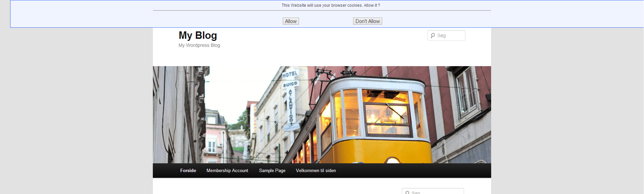Click the sidebar search field below the menu
Viewport: 644px width, 194px height.
tap(433, 191)
